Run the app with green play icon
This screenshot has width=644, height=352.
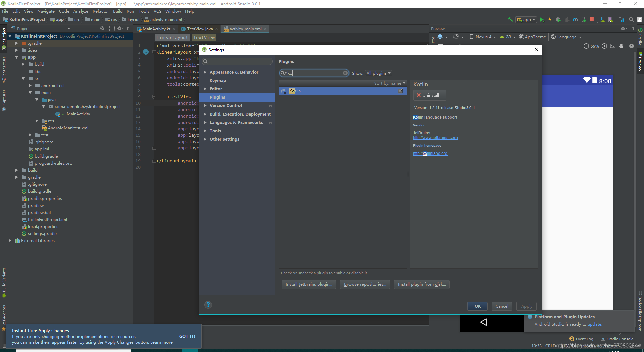point(542,20)
